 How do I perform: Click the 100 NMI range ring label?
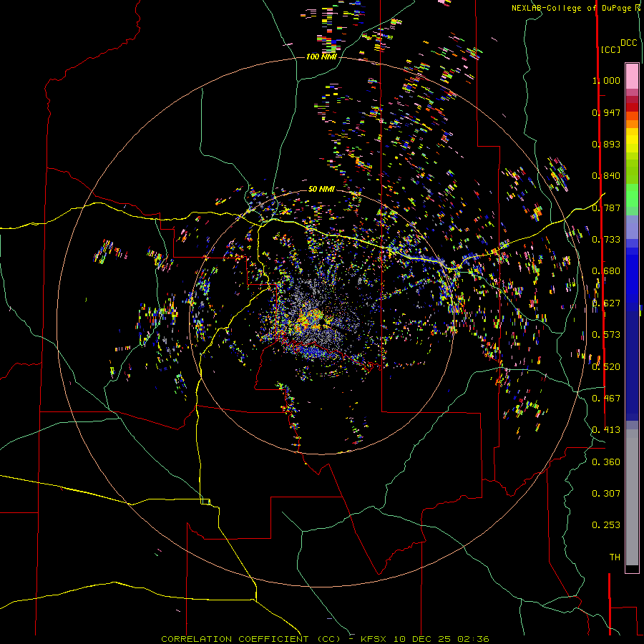tap(321, 57)
